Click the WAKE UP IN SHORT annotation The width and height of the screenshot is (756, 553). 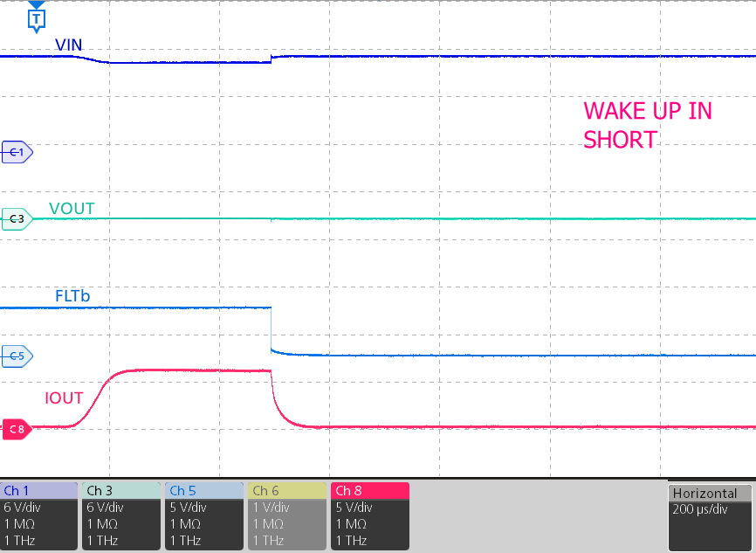648,125
